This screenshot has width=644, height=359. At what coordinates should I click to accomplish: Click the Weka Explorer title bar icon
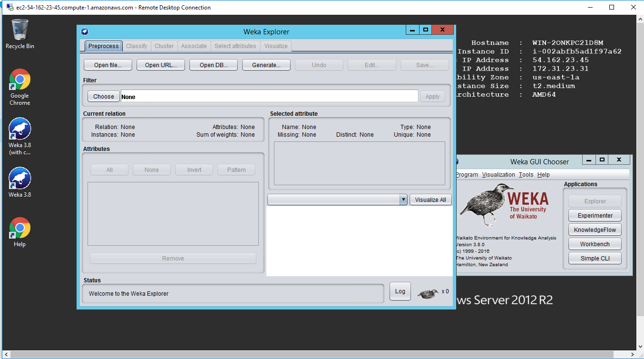[85, 31]
